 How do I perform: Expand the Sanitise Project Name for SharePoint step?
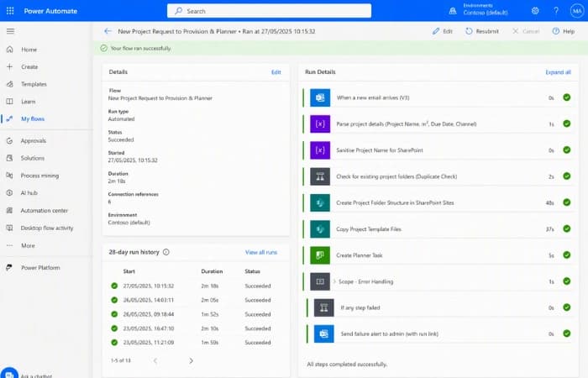(x=438, y=150)
